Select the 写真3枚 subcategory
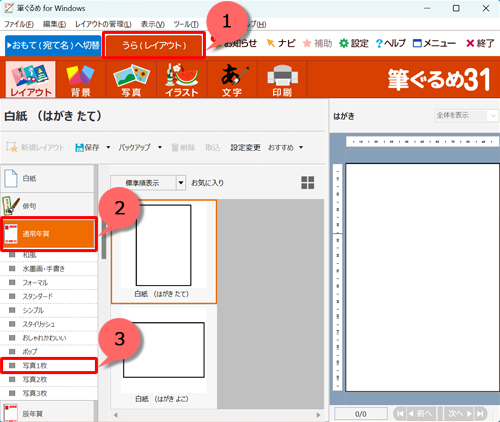Screen dimensions: 500x422 (49, 393)
